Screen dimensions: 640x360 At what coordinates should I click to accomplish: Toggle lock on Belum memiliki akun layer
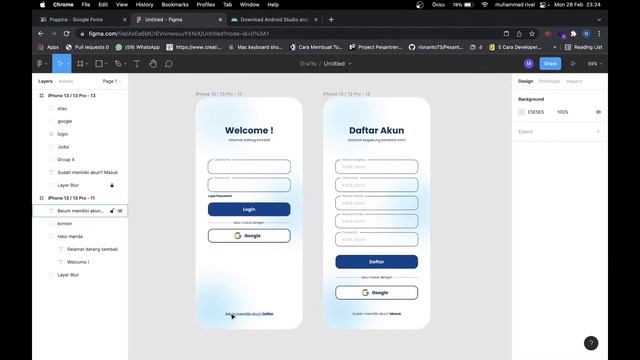[x=112, y=211]
